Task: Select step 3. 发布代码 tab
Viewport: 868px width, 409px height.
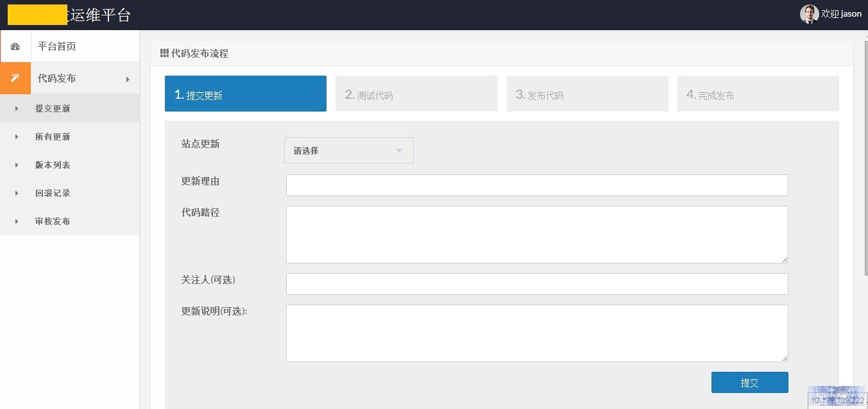Action: [588, 94]
